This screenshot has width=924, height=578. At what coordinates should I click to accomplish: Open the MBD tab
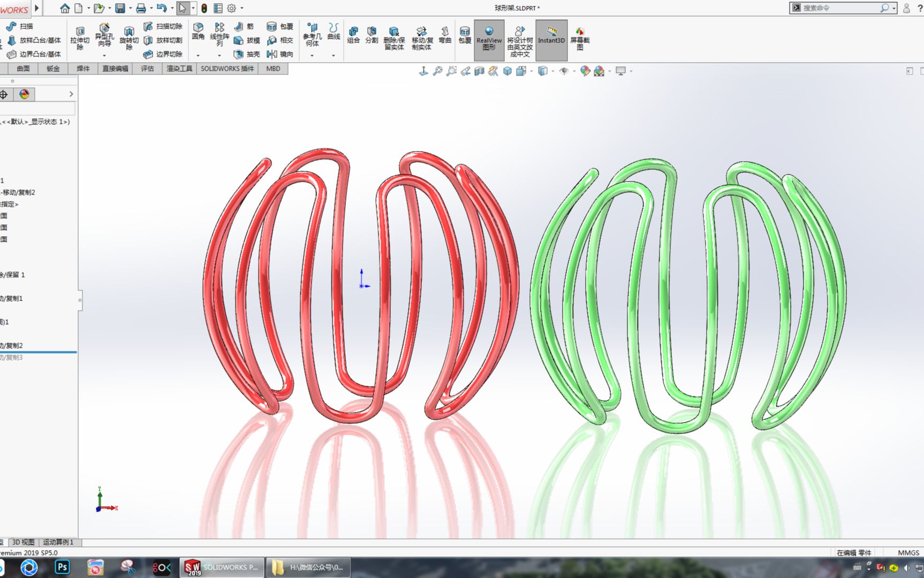(x=273, y=69)
